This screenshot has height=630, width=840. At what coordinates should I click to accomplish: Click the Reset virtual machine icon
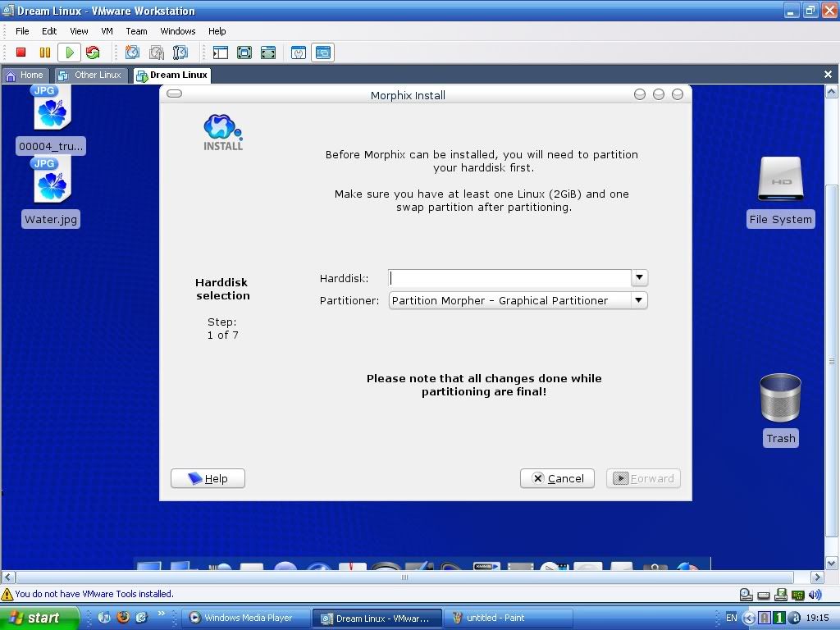[x=93, y=52]
